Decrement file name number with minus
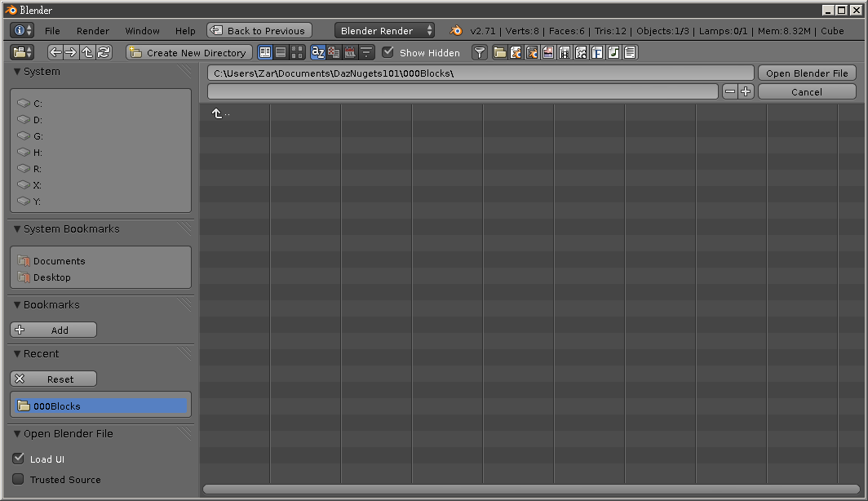Screen dimensions: 868x501 point(730,91)
